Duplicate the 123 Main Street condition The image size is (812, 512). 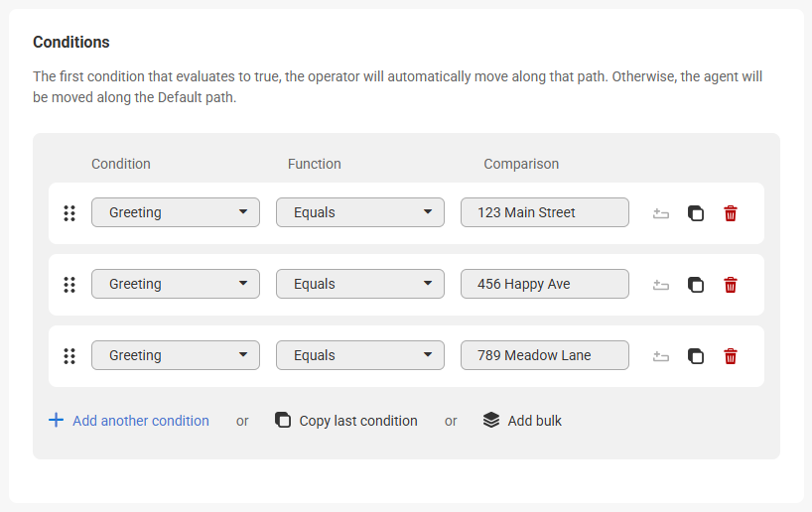(x=696, y=213)
